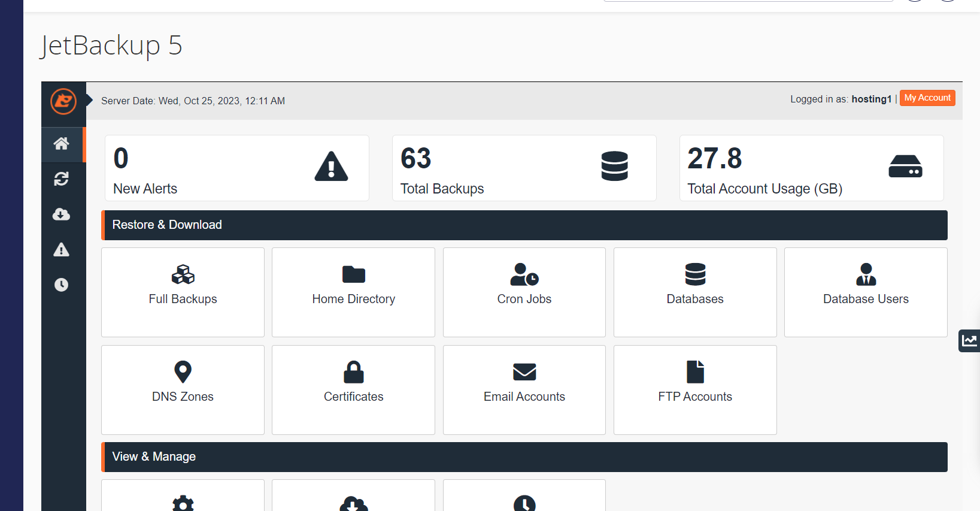Open the Full Backups tile
Image resolution: width=980 pixels, height=511 pixels.
point(183,292)
